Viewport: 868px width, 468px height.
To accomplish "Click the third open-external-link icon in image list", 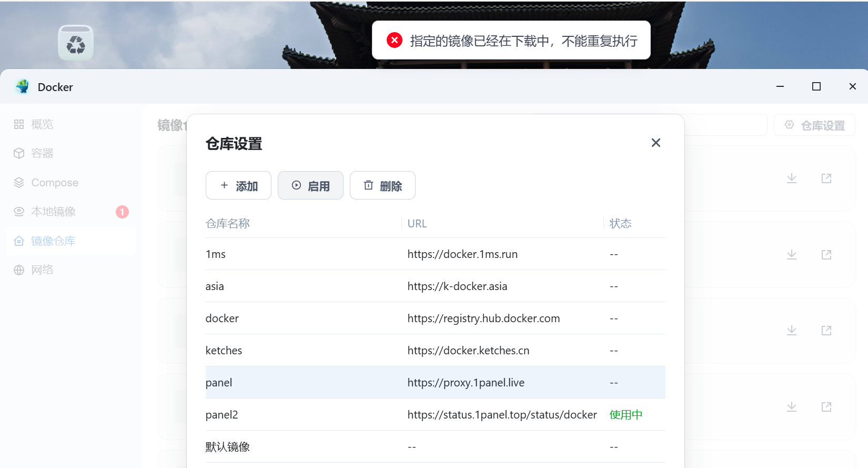I will point(826,331).
